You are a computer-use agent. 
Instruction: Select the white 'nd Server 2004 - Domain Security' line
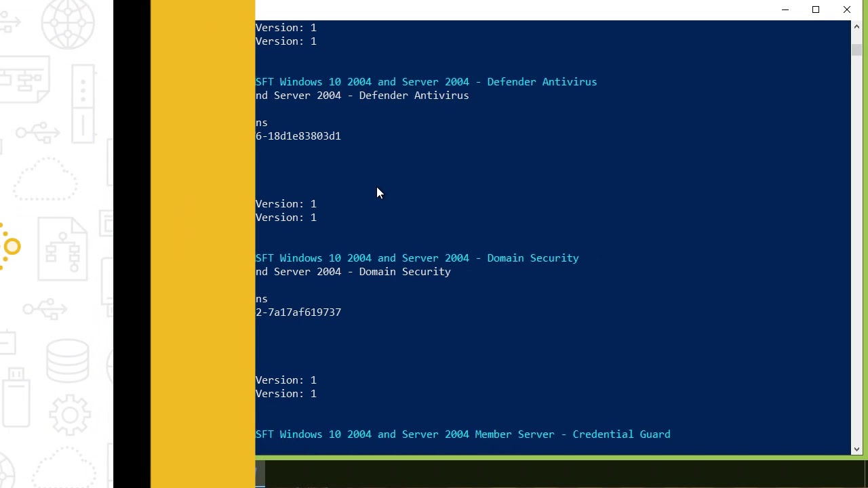[353, 272]
